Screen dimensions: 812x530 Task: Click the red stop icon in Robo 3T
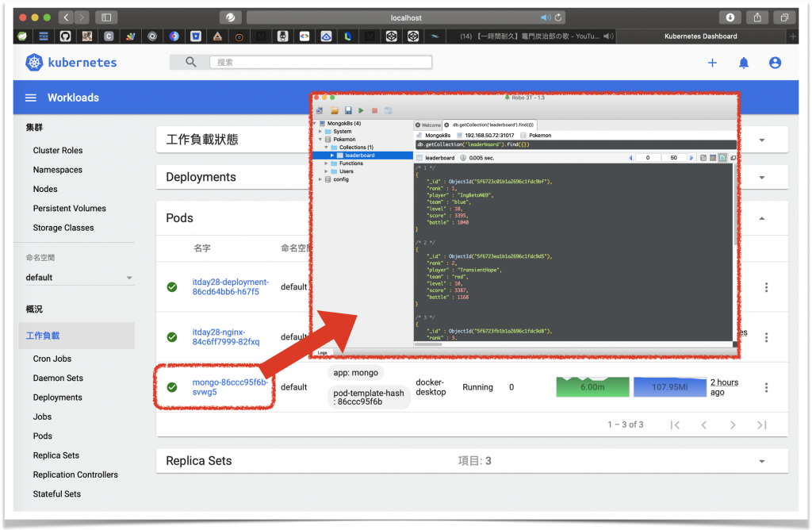374,110
